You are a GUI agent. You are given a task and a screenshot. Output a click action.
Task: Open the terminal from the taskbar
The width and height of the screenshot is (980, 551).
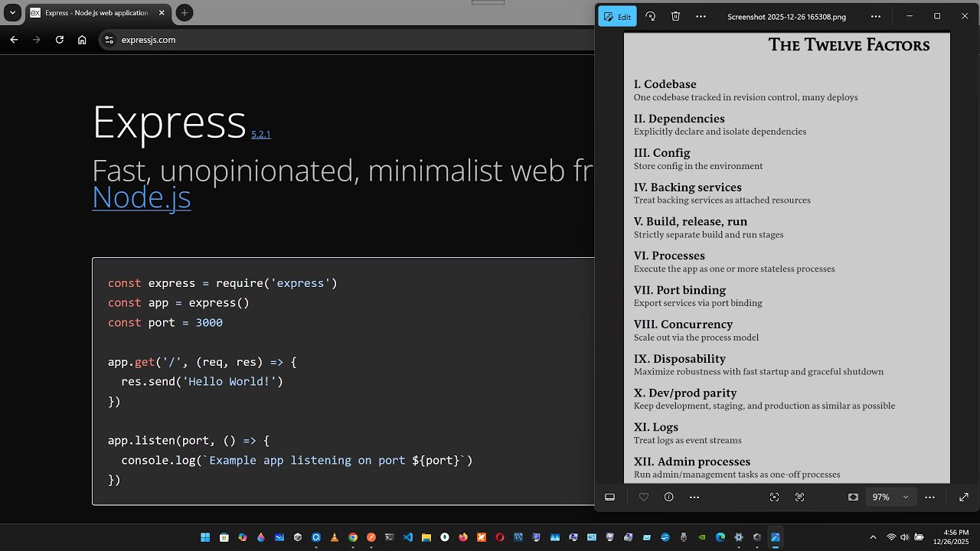pos(390,537)
